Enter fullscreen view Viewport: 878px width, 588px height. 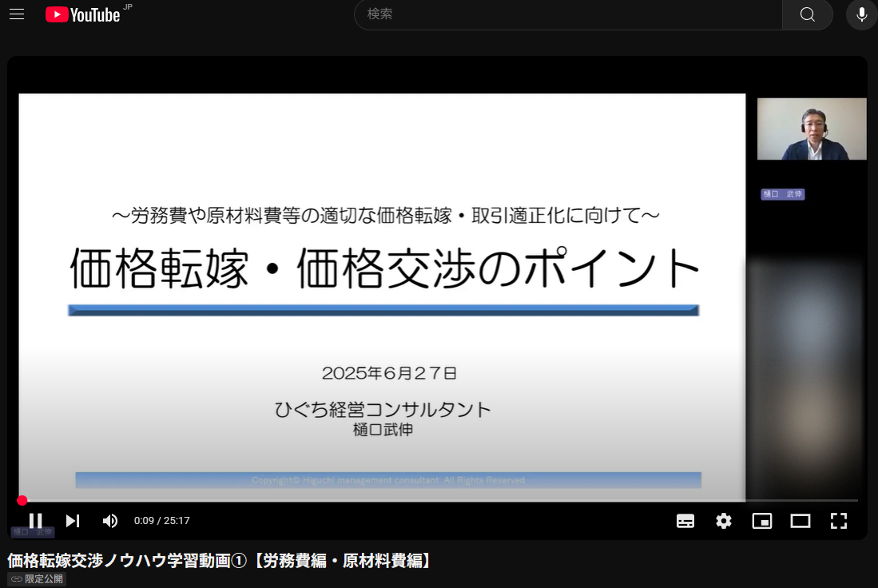point(839,520)
